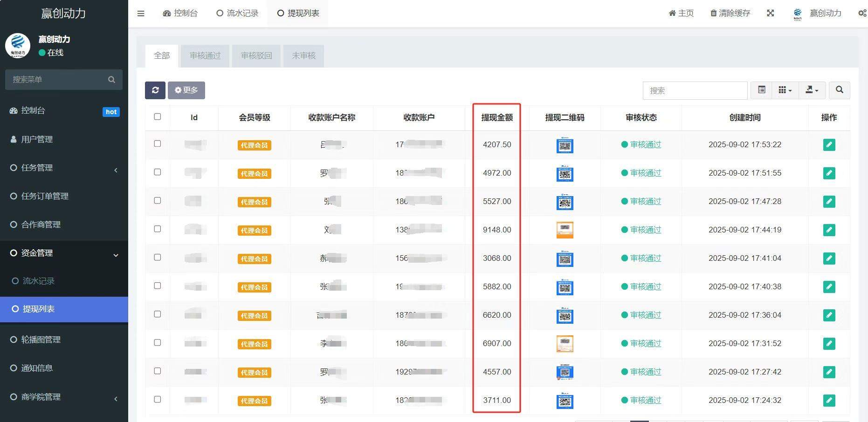This screenshot has width=868, height=422.
Task: Open the 更多 actions button
Action: [186, 90]
